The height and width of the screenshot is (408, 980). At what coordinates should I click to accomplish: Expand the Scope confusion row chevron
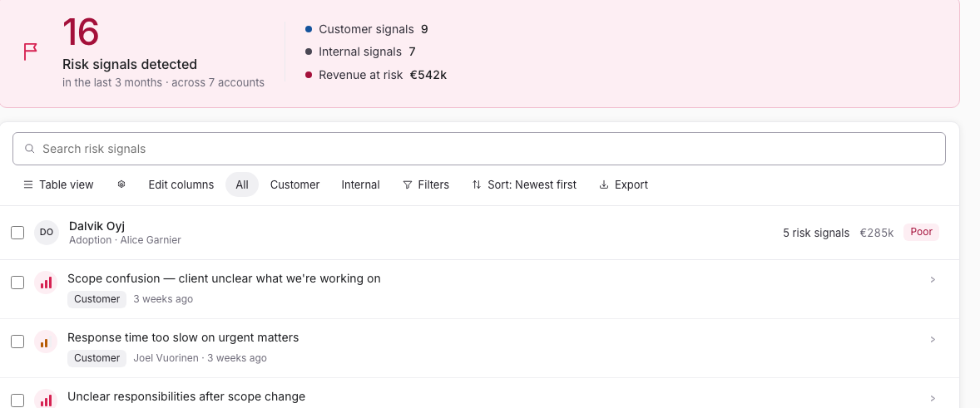click(x=933, y=279)
